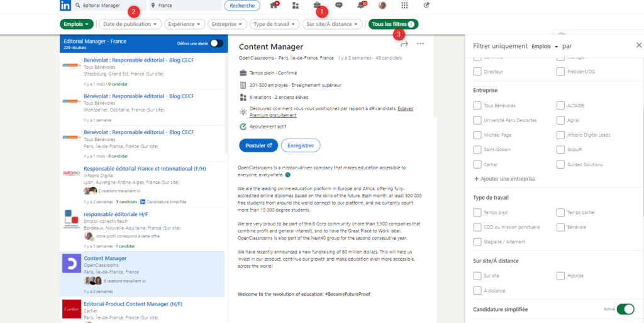Open the Entreprise filter dropdown
This screenshot has width=644, height=323.
[227, 25]
